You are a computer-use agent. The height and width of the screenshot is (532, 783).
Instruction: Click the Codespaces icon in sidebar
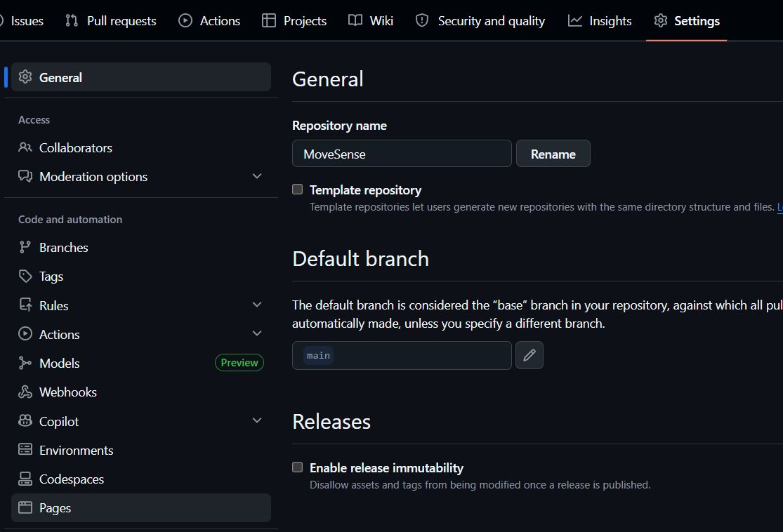25,479
